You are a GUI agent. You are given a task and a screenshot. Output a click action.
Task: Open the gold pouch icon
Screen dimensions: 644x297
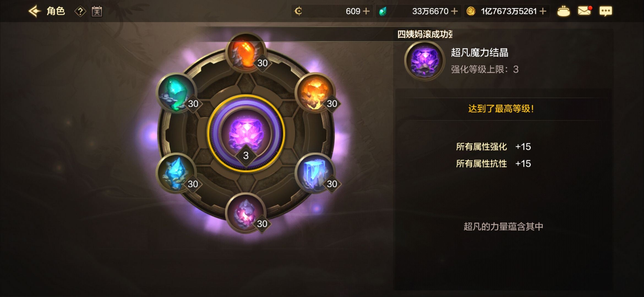coord(563,11)
